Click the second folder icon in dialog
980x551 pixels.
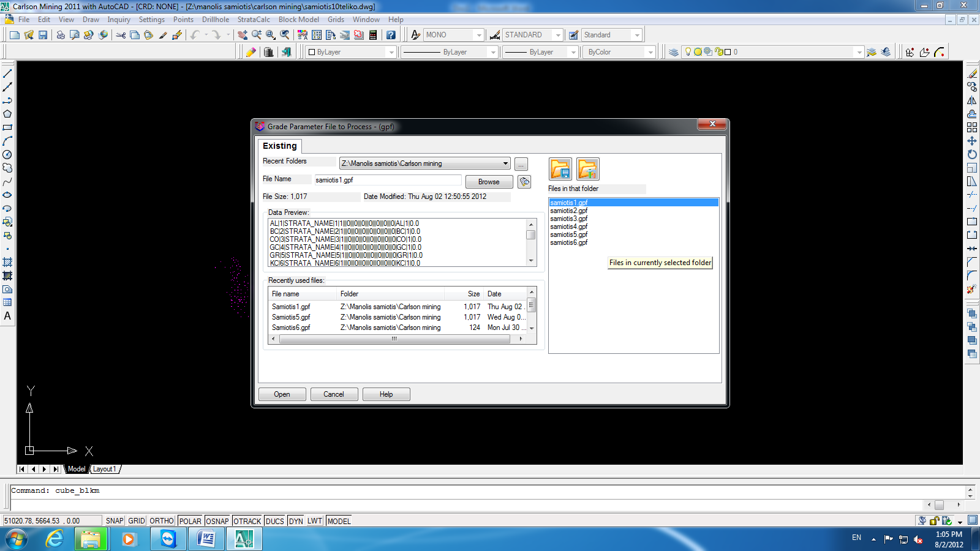pyautogui.click(x=588, y=169)
